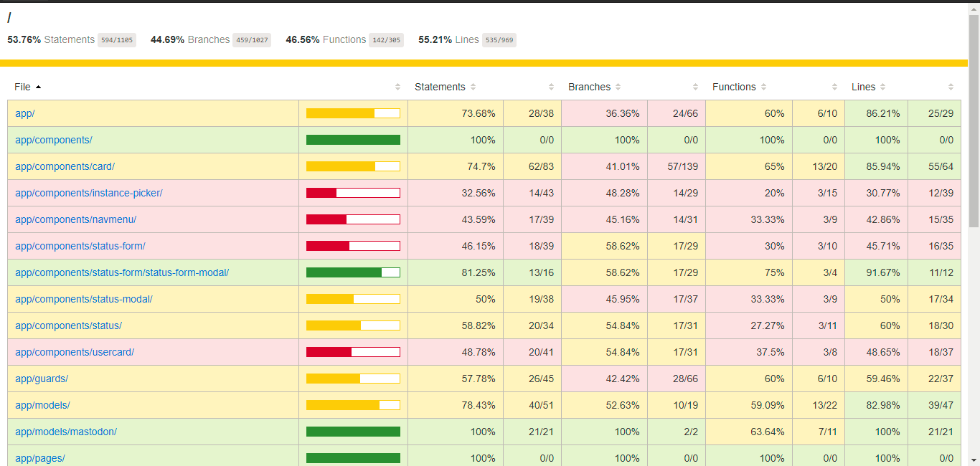
Task: Click the 594/1105 statements summary badge
Action: click(117, 40)
